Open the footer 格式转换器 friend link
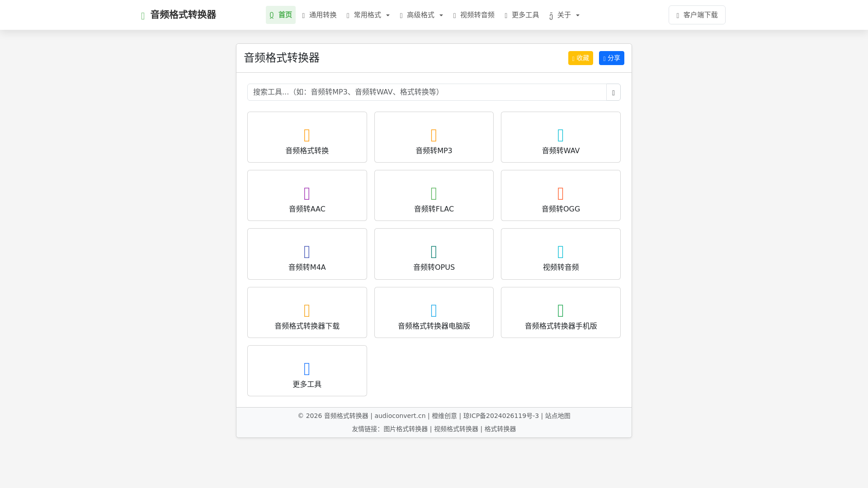Image resolution: width=868 pixels, height=488 pixels. (500, 429)
